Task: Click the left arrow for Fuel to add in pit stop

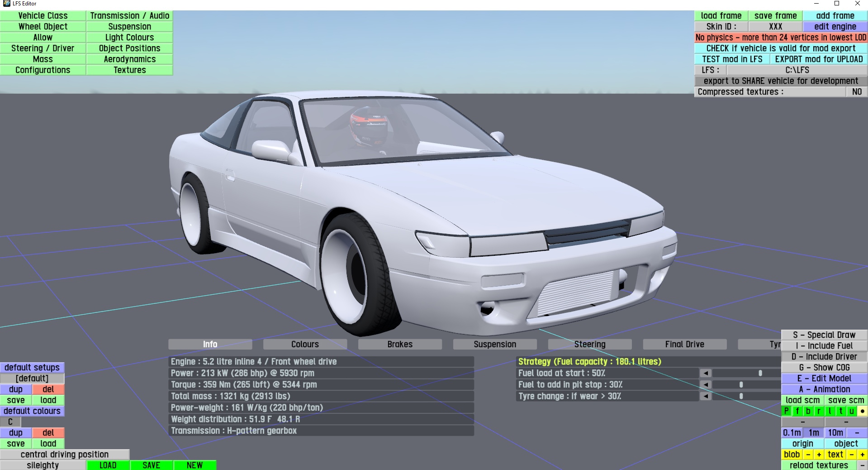Action: tap(706, 385)
